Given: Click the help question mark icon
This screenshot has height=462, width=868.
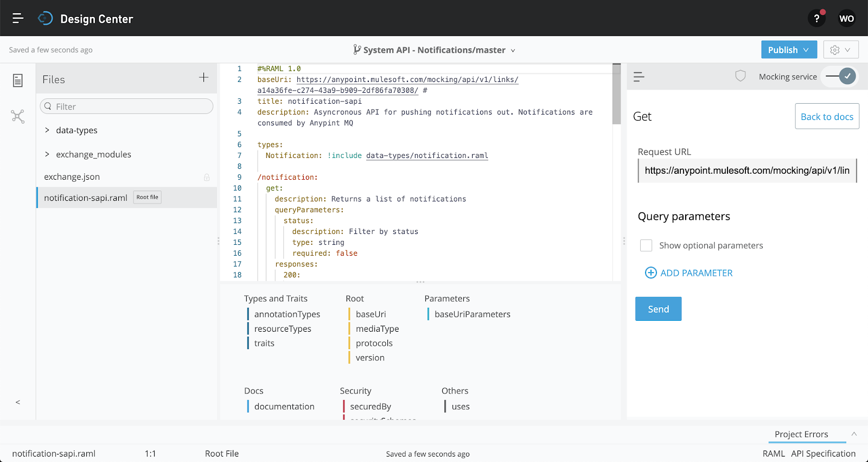Looking at the screenshot, I should (816, 18).
